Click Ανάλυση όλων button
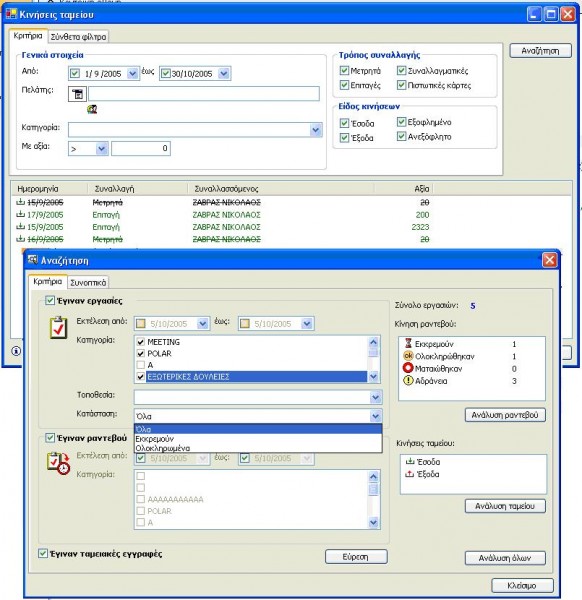 tap(505, 558)
